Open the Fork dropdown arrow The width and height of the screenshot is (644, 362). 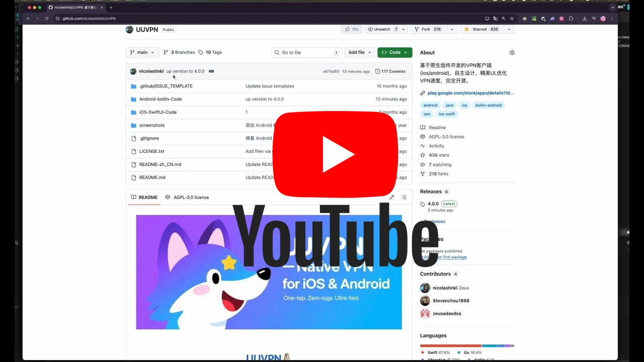point(452,29)
